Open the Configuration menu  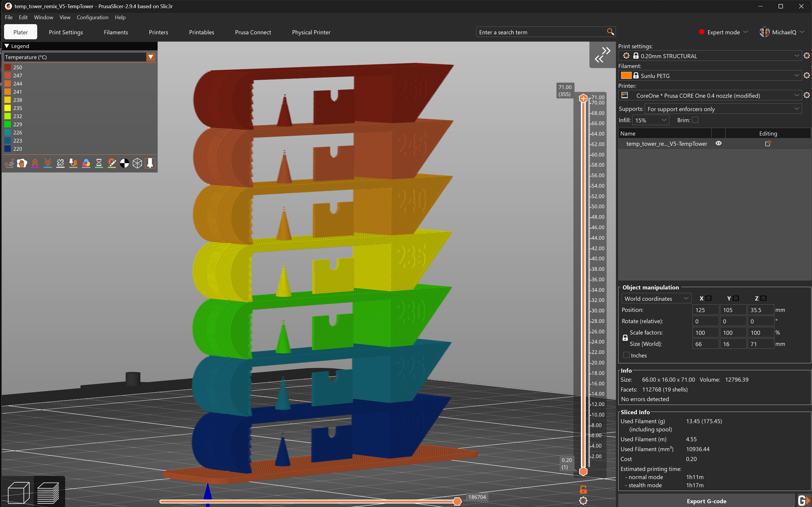pos(93,17)
